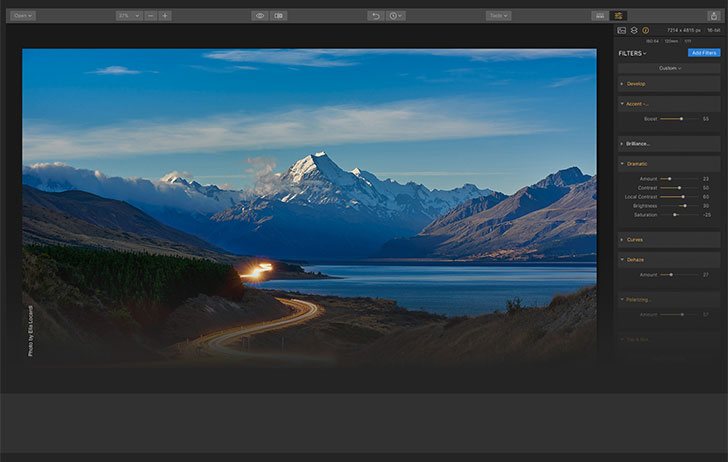Open the Custom workspace dropdown
728x462 pixels.
pyautogui.click(x=669, y=68)
